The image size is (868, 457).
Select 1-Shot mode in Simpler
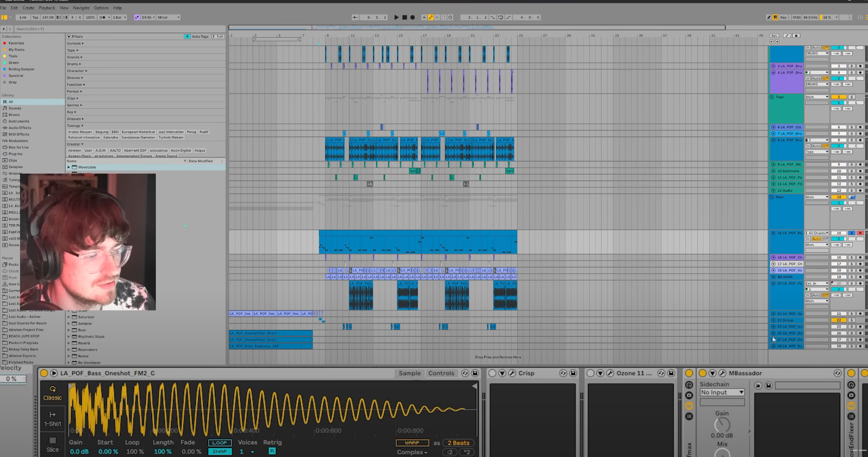[52, 419]
